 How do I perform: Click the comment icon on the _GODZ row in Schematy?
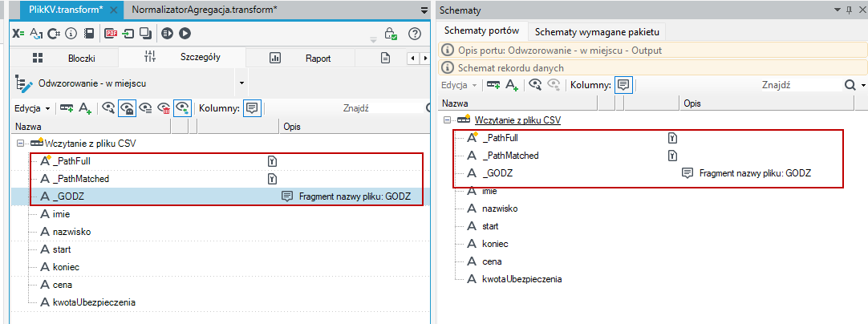coord(688,172)
